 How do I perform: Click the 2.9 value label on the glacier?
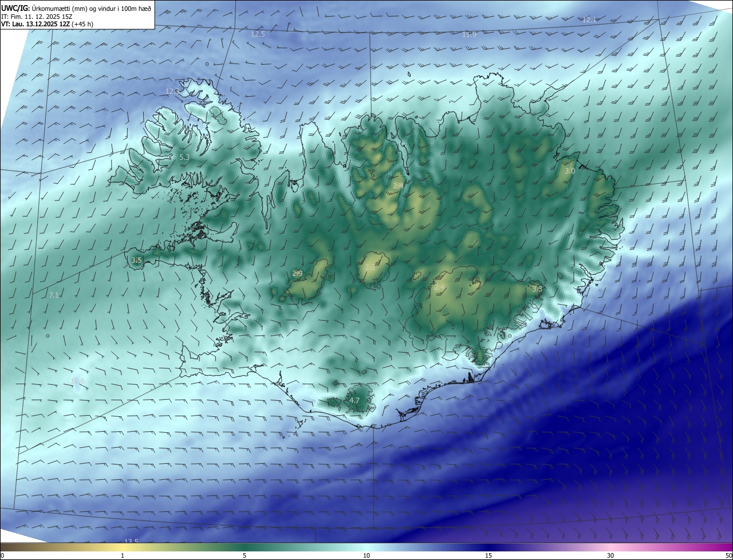click(297, 273)
